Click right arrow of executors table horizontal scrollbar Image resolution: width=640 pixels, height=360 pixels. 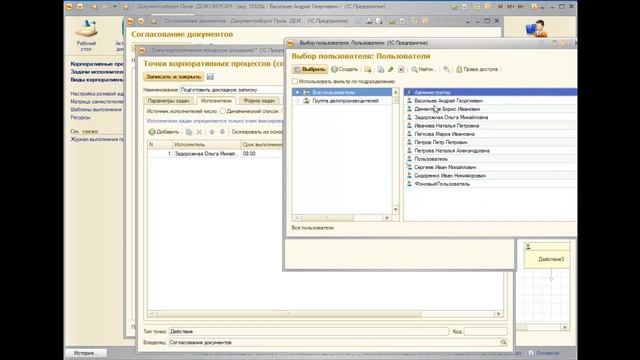498,314
